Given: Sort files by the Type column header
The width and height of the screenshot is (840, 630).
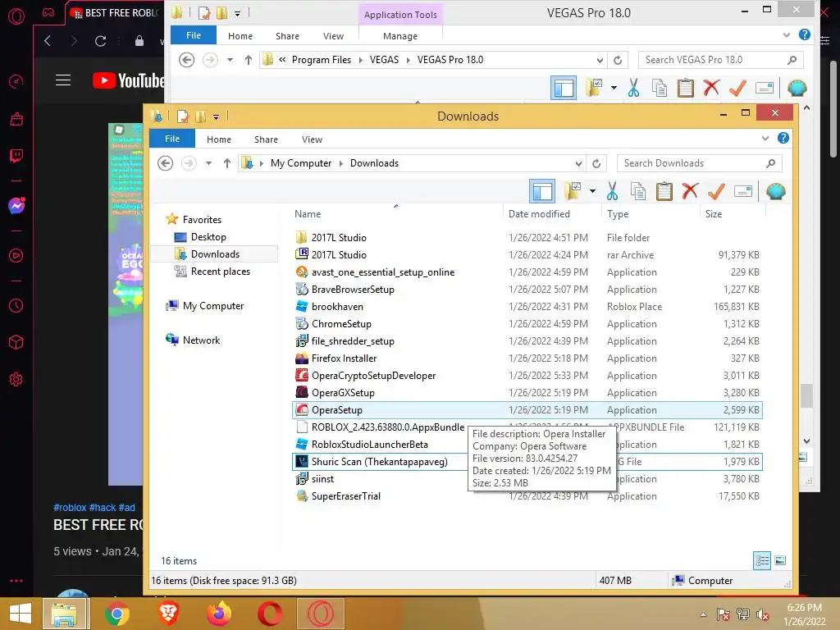Looking at the screenshot, I should [618, 214].
